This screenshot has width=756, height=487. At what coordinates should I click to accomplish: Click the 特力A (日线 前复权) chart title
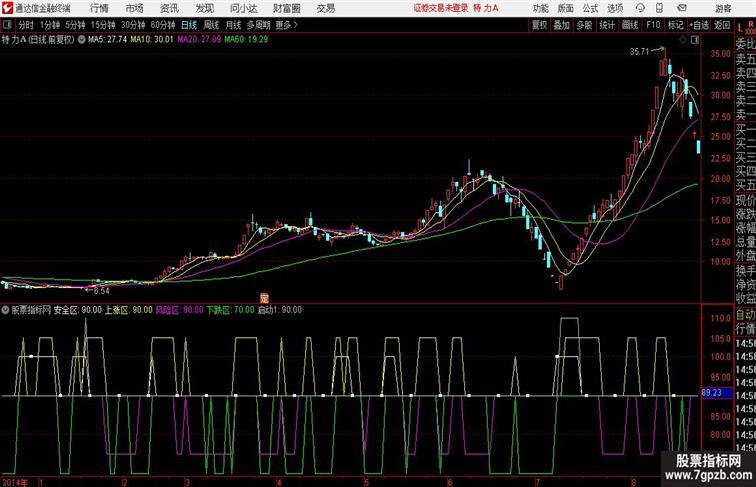point(38,40)
